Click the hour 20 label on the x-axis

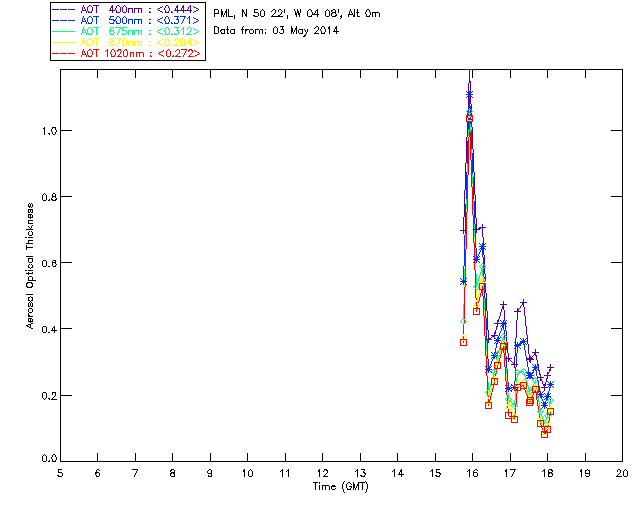coord(622,473)
